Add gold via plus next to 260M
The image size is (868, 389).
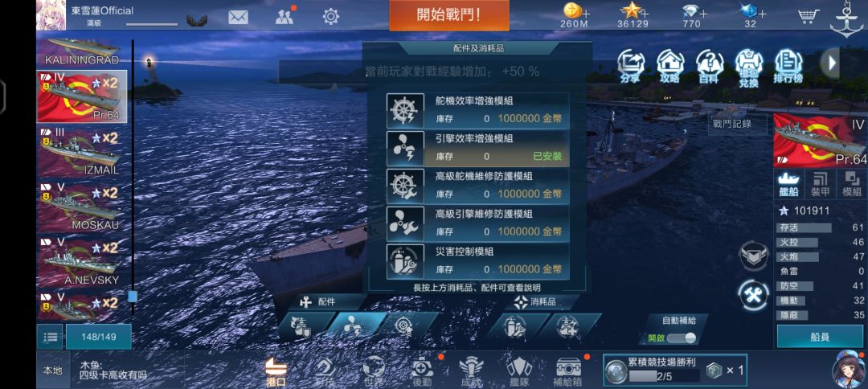click(586, 12)
